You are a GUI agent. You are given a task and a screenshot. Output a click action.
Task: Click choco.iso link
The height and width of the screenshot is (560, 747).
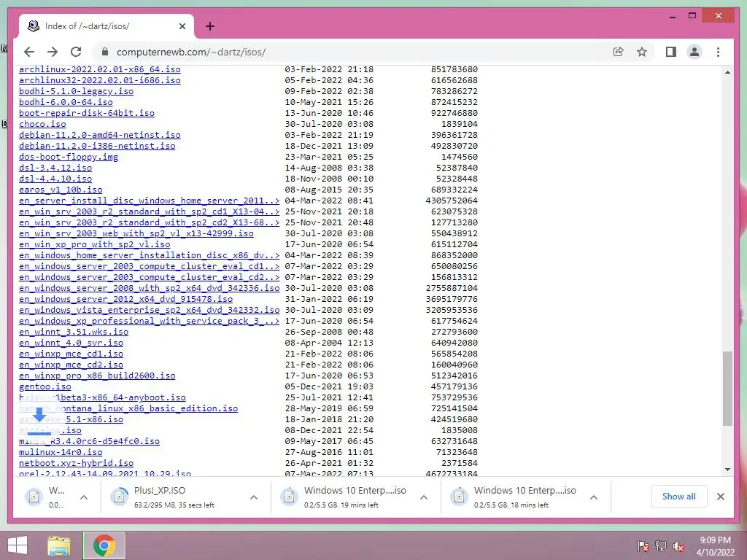click(x=42, y=124)
